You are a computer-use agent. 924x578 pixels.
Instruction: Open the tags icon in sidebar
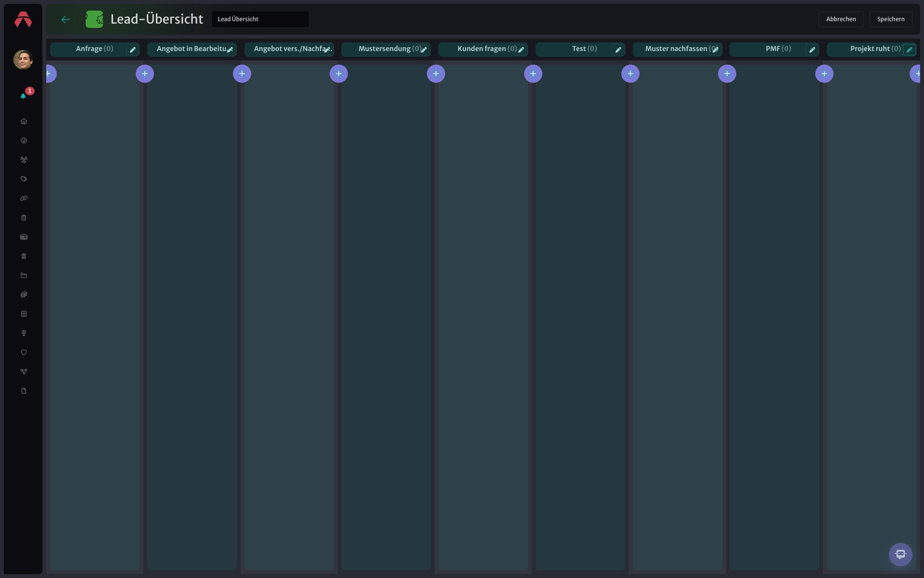[24, 179]
